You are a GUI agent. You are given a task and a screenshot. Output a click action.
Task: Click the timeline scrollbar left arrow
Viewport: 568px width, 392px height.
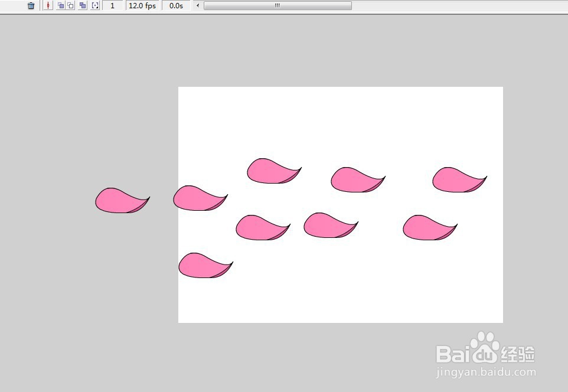click(x=198, y=5)
